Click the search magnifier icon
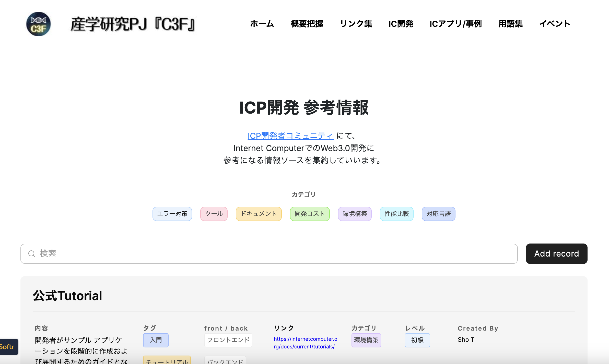Image resolution: width=609 pixels, height=364 pixels. [32, 254]
